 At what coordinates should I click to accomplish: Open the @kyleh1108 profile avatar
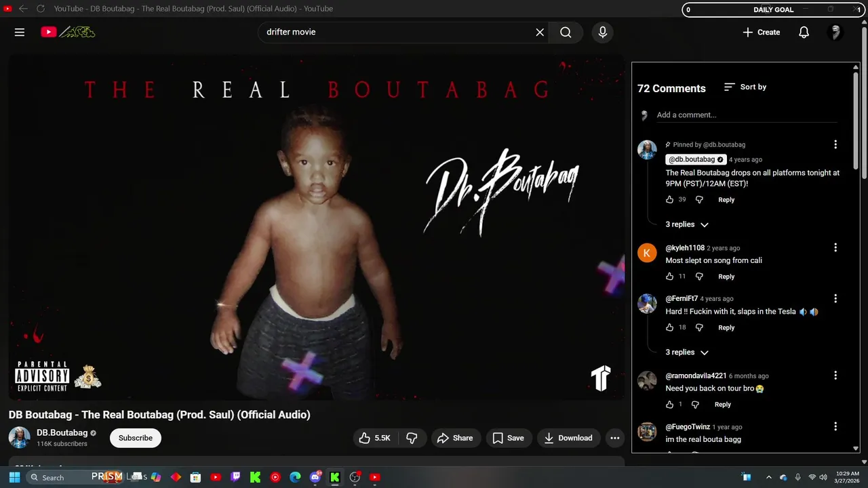(647, 253)
